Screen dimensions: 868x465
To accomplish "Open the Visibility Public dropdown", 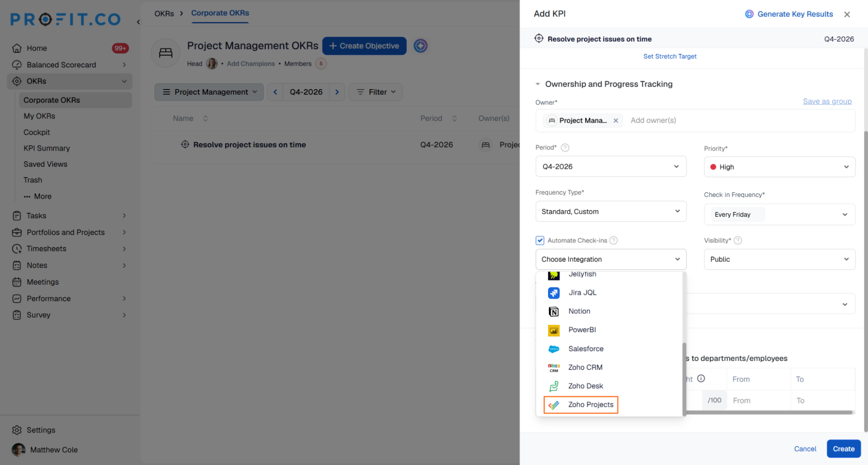I will [779, 259].
